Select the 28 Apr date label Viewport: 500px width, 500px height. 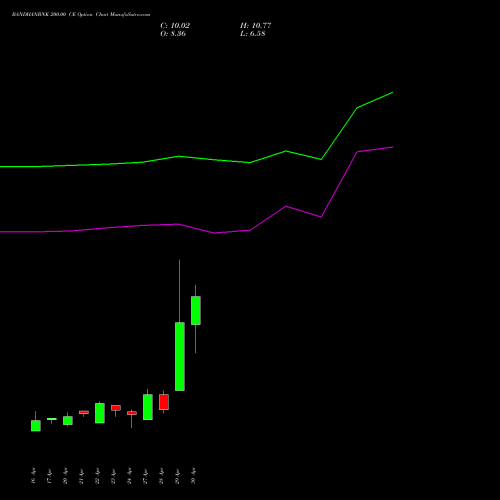[161, 476]
